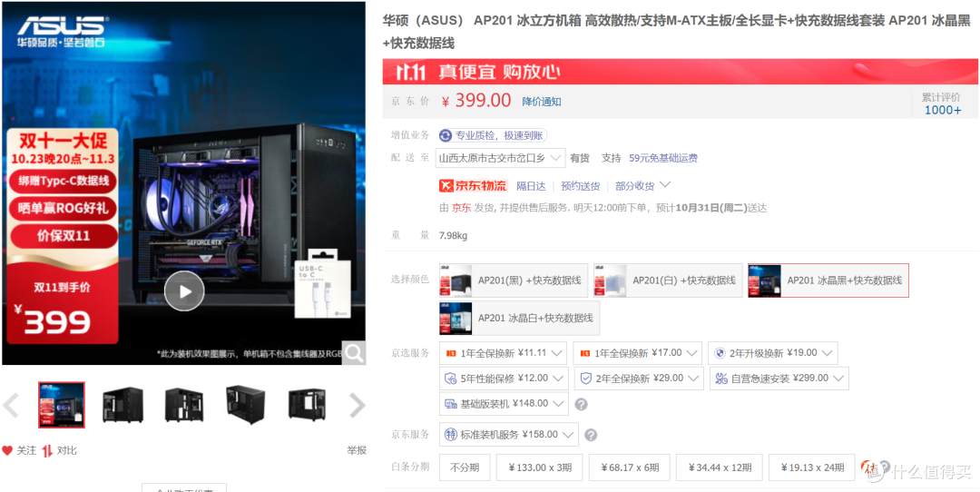Viewport: 980px width, 492px height.
Task: Click 隔日达 delivery link
Action: (x=531, y=186)
